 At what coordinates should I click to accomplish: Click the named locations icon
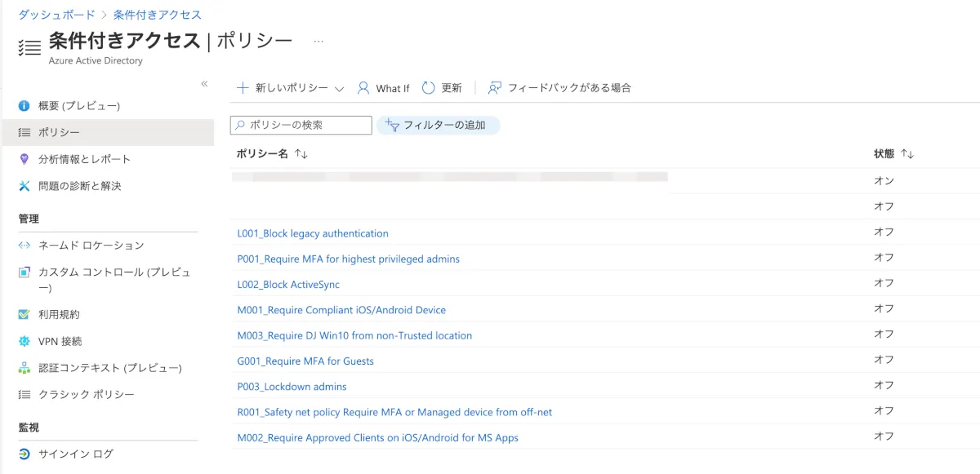tap(24, 245)
